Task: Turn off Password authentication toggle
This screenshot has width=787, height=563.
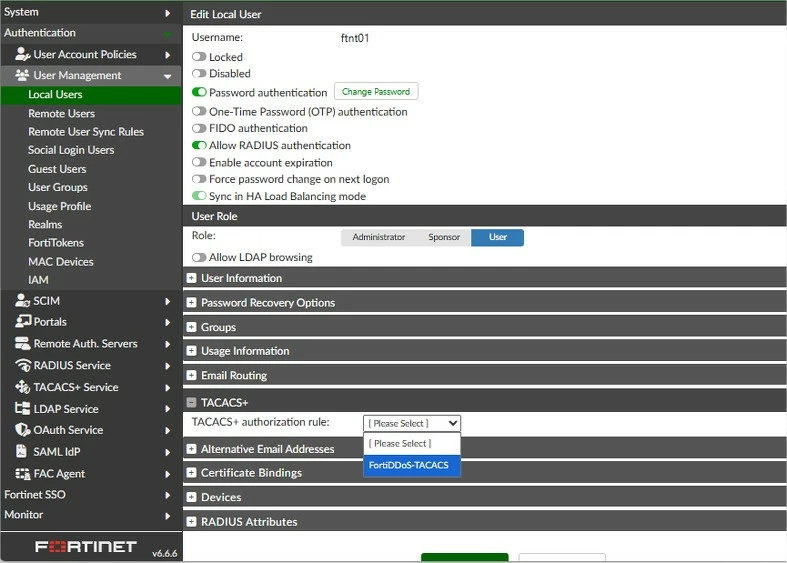Action: pyautogui.click(x=199, y=92)
